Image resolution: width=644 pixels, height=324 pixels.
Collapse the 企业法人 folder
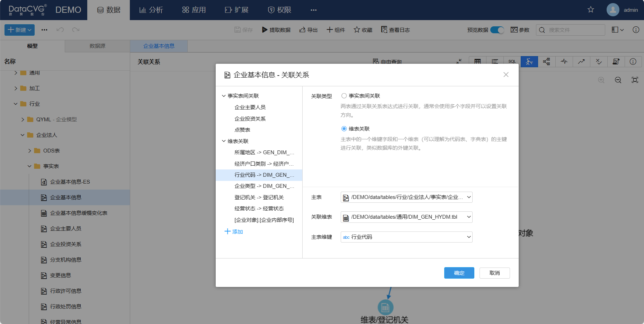click(x=23, y=135)
